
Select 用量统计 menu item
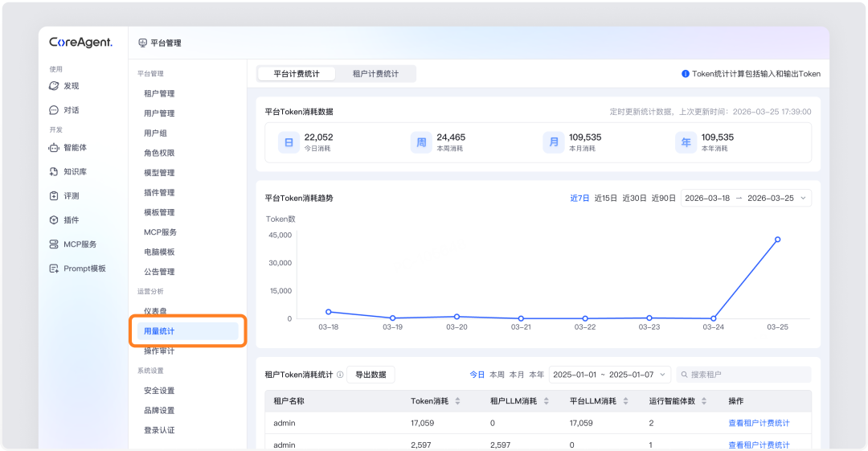[187, 331]
